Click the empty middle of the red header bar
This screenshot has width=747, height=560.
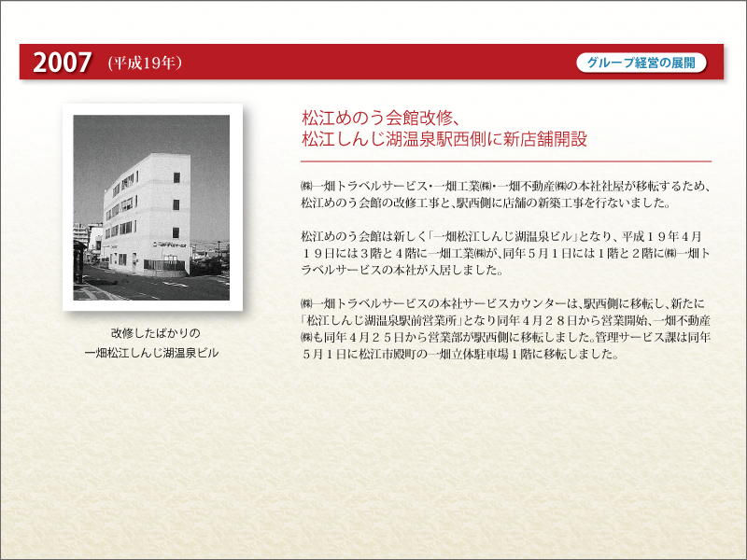coord(373,63)
